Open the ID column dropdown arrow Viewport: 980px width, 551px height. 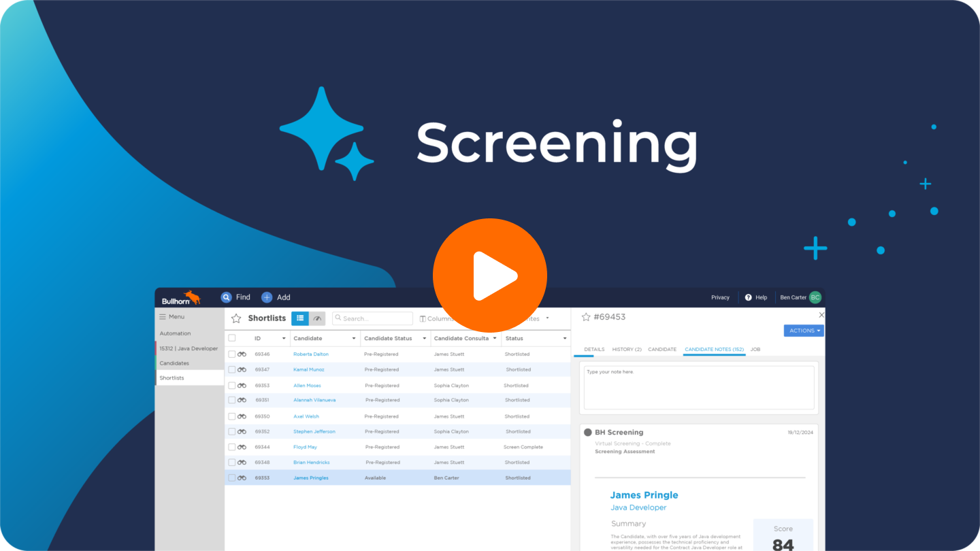[284, 339]
